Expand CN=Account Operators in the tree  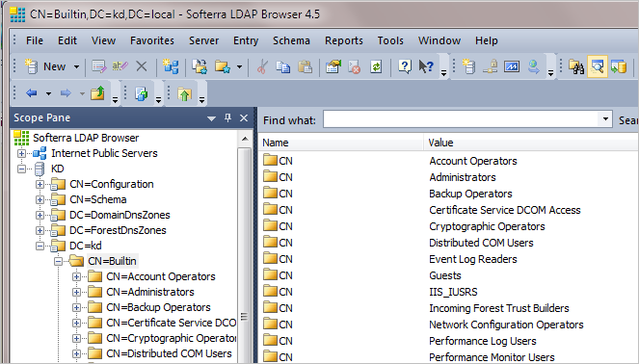coord(76,277)
